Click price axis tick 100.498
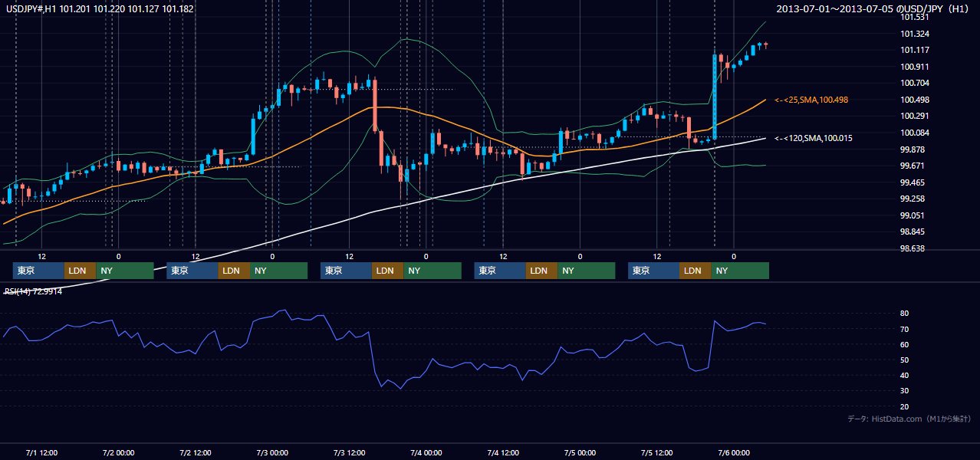The width and height of the screenshot is (980, 460). point(914,100)
